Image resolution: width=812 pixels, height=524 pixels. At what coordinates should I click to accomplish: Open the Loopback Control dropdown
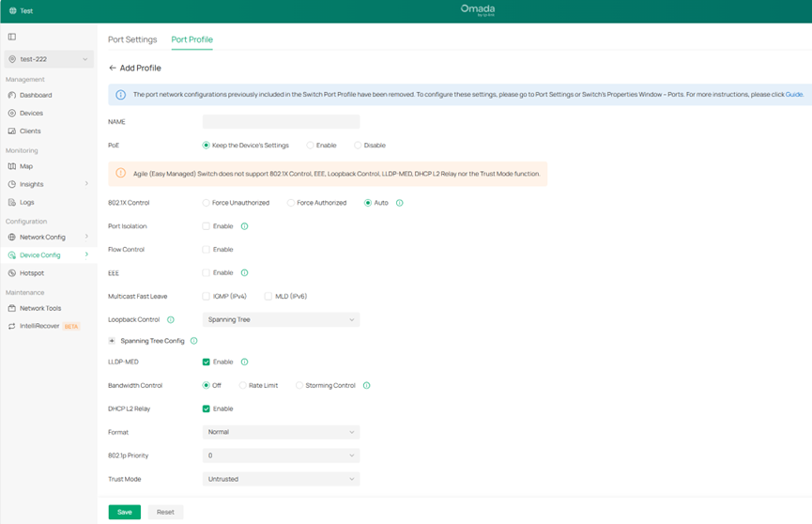tap(281, 320)
